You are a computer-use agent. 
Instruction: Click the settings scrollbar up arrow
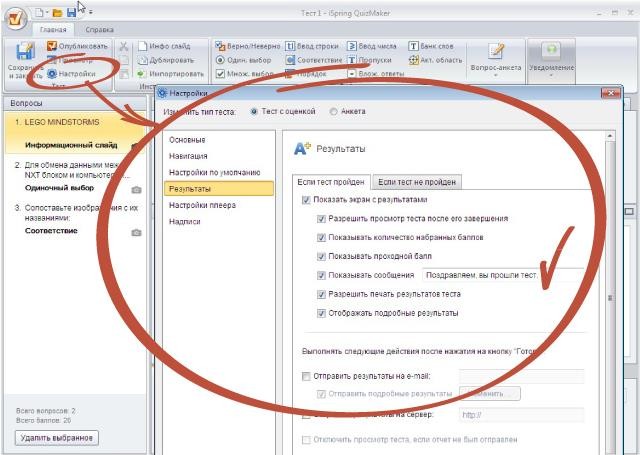point(610,136)
